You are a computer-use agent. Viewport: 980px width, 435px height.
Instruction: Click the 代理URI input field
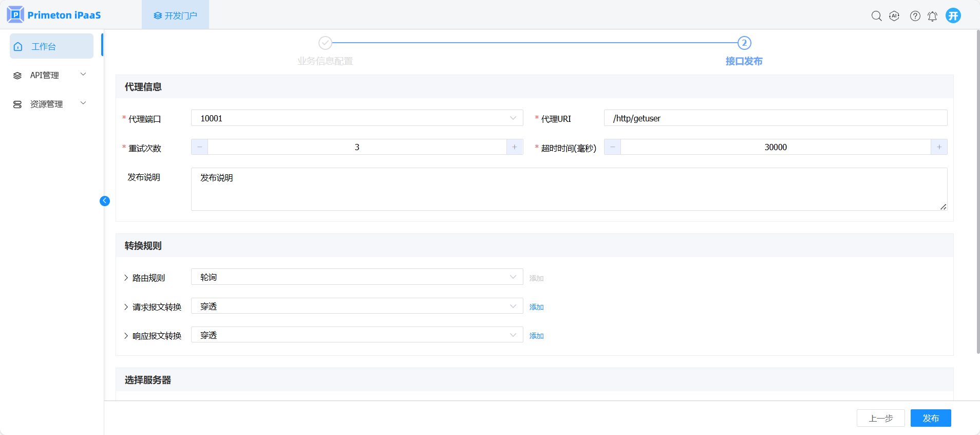coord(775,118)
